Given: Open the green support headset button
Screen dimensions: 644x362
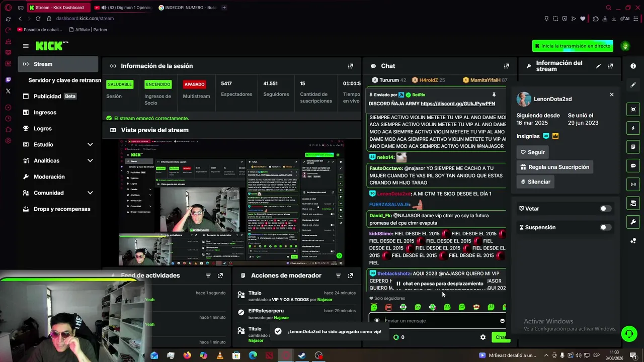Looking at the screenshot, I should 628,334.
